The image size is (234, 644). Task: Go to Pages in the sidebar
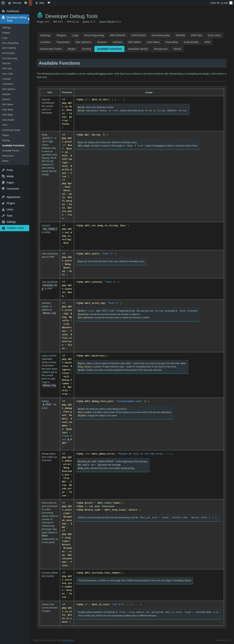(x=10, y=183)
